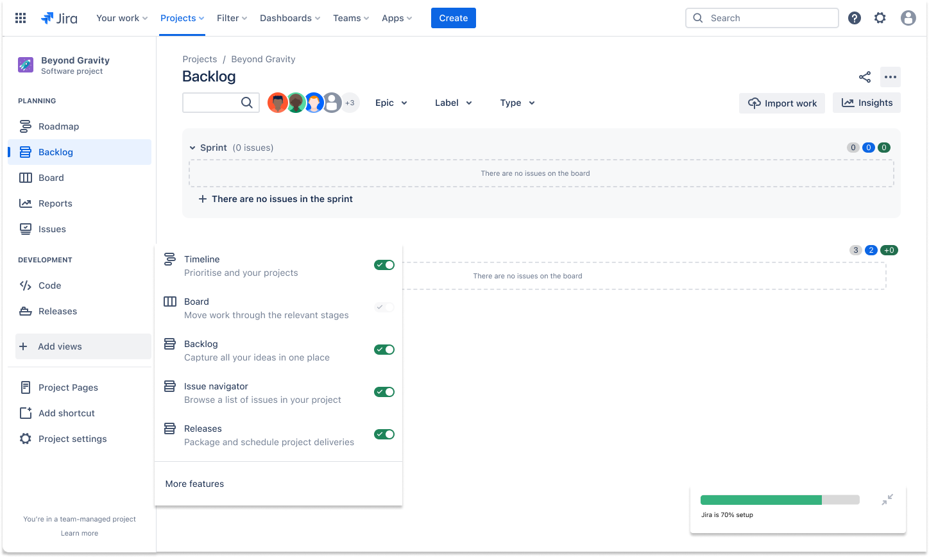Click the Create button
The image size is (929, 560).
(x=454, y=18)
